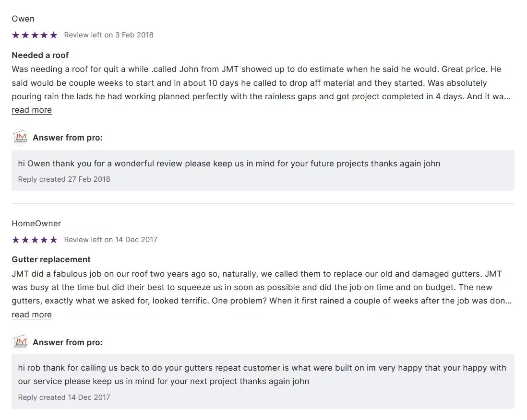
Task: Expand Owen's review with read more
Action: coord(32,110)
